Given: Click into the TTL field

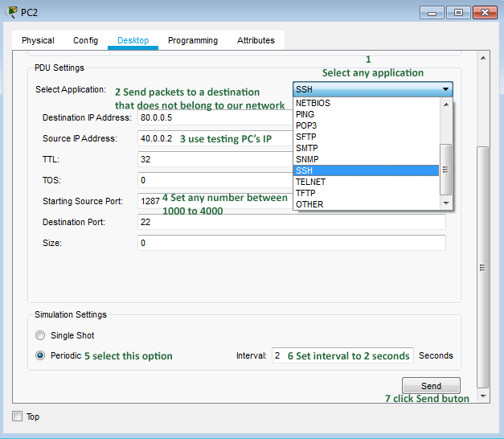Looking at the screenshot, I should 215,159.
